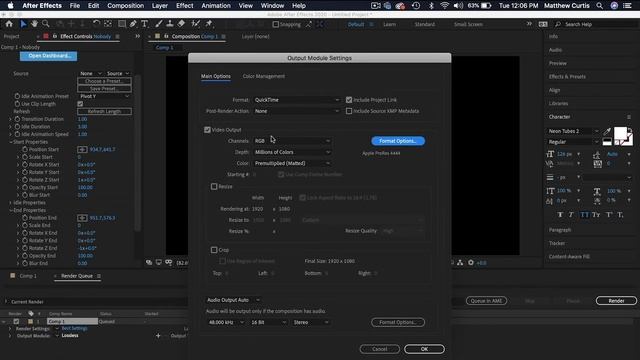Open the 16 Bit audio depth dropdown
The image size is (640, 360).
point(269,322)
